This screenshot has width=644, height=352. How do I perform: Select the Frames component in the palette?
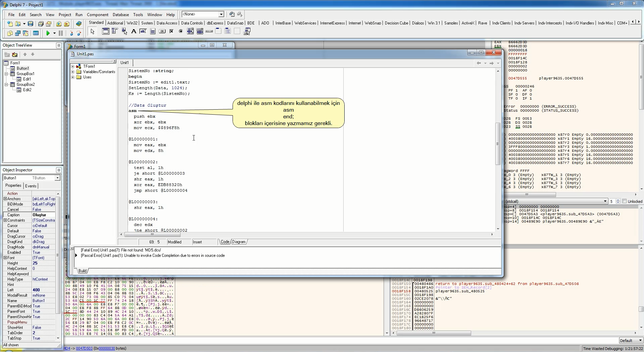[x=105, y=32]
